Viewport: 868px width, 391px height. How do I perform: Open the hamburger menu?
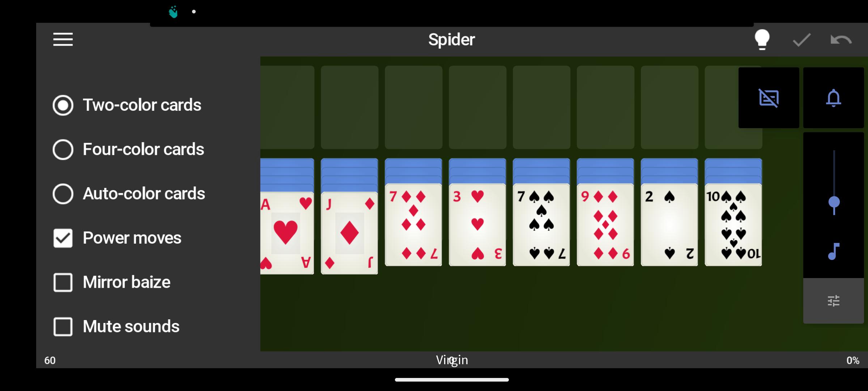tap(63, 39)
